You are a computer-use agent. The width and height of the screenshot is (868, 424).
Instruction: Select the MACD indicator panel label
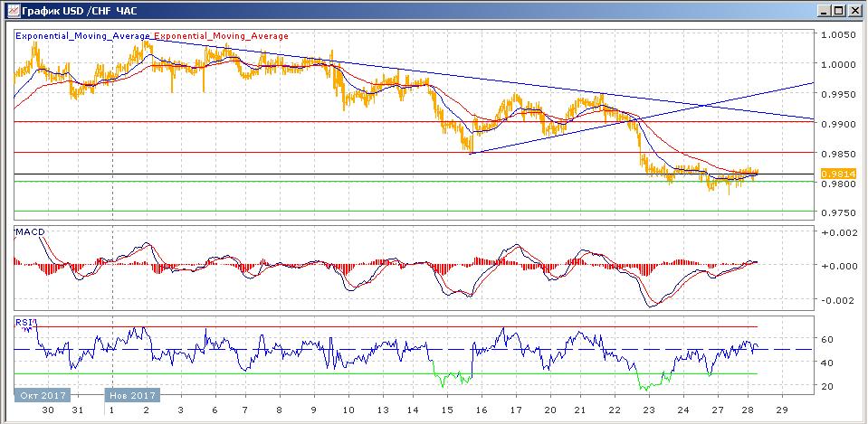click(30, 232)
